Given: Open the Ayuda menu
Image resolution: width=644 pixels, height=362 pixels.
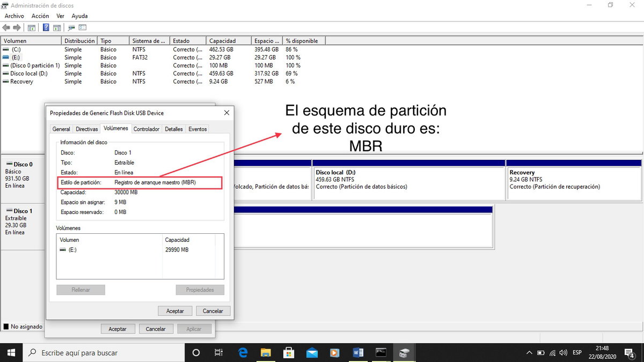Looking at the screenshot, I should (79, 16).
